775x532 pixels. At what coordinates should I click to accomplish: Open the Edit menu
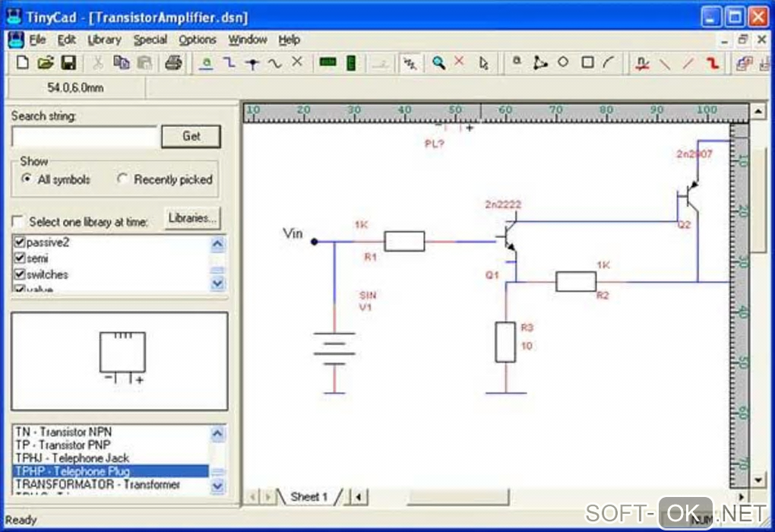point(67,40)
